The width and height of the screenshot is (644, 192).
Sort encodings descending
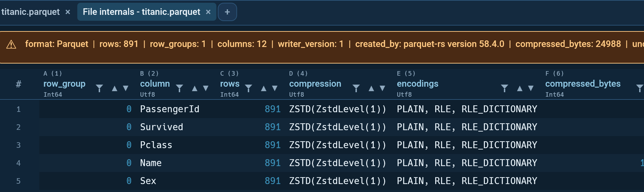tap(531, 88)
